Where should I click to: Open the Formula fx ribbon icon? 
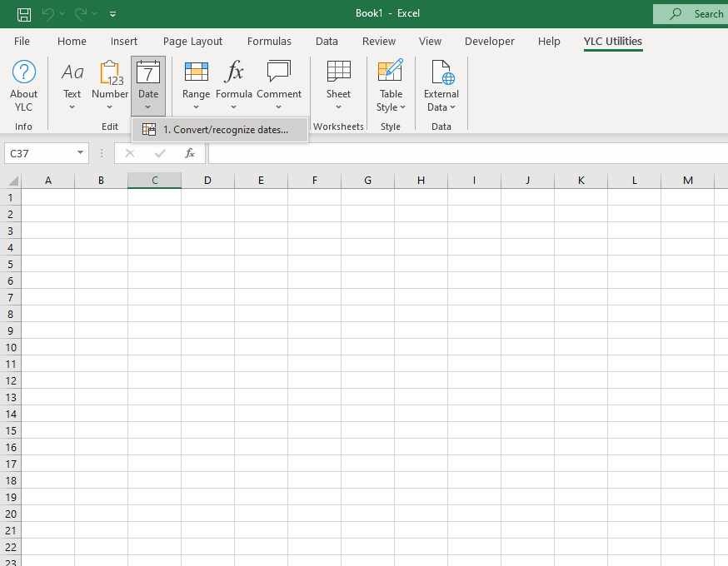(234, 72)
